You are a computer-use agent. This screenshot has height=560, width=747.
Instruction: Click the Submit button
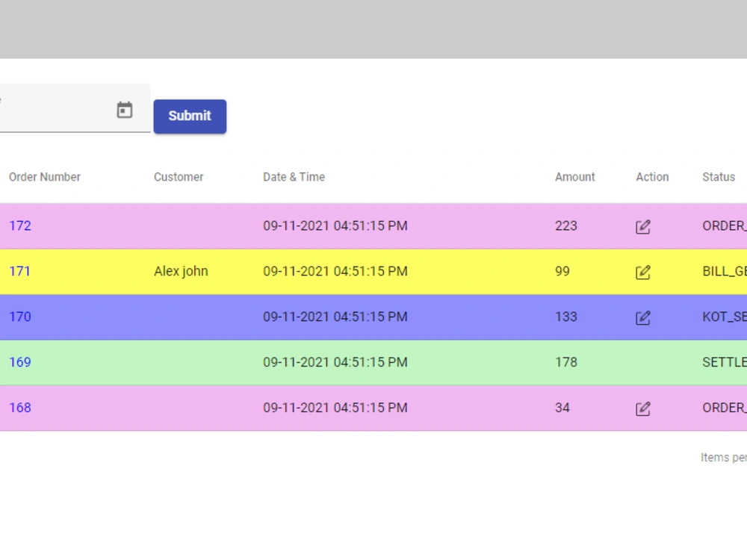click(190, 116)
